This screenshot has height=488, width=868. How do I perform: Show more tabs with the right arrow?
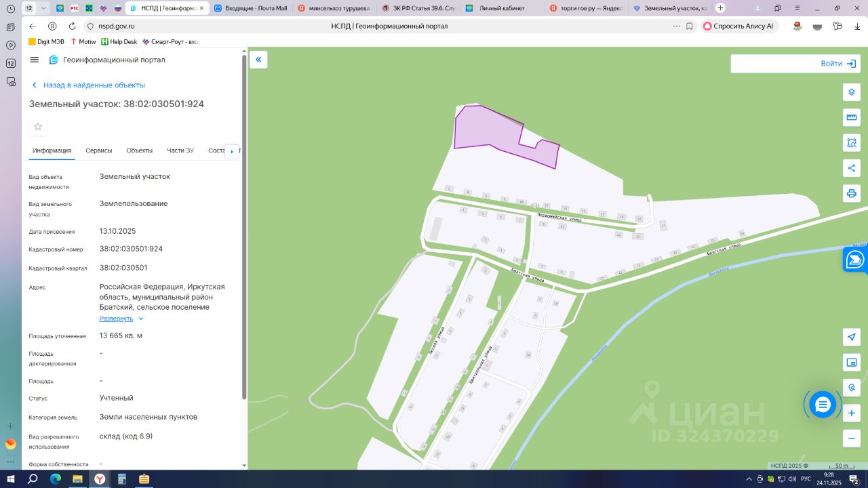(231, 151)
